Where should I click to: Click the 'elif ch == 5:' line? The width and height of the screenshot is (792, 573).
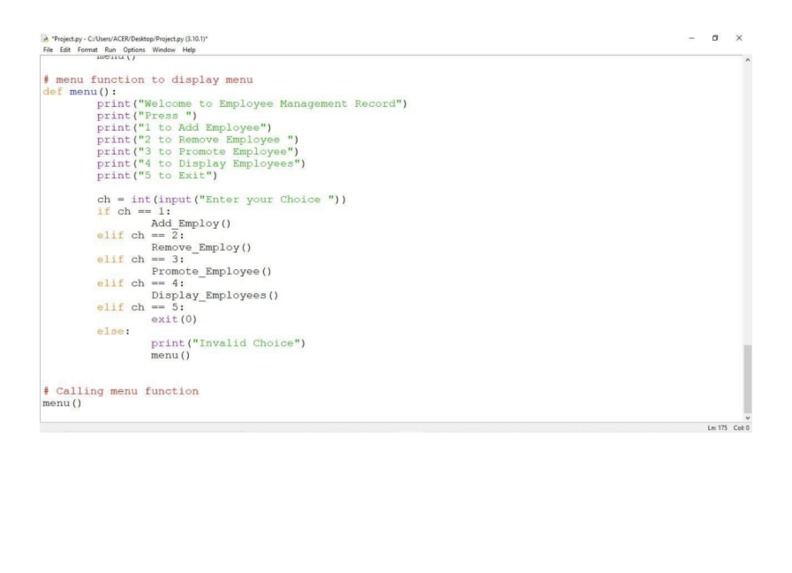point(141,308)
